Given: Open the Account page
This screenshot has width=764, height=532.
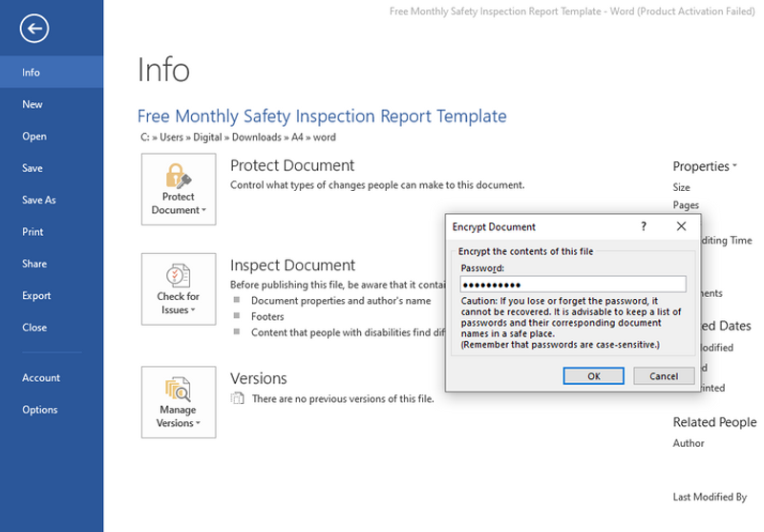Looking at the screenshot, I should pos(52,377).
